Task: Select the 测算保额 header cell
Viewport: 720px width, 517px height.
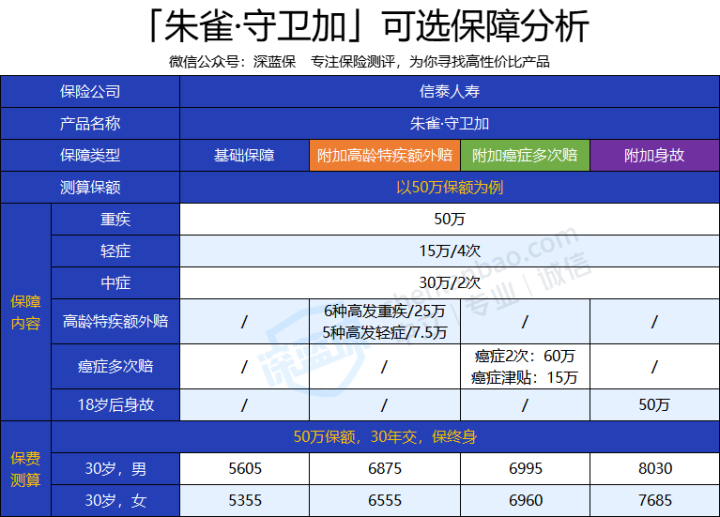Action: 90,187
